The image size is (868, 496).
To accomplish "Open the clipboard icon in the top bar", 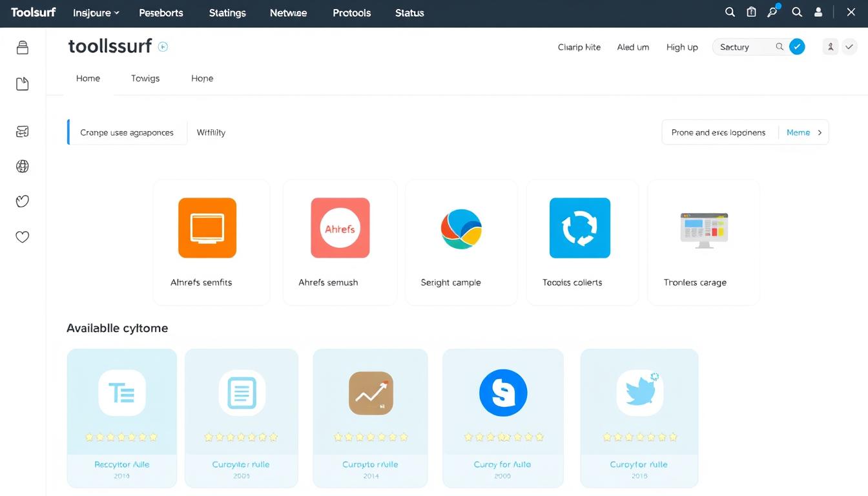I will coord(750,12).
